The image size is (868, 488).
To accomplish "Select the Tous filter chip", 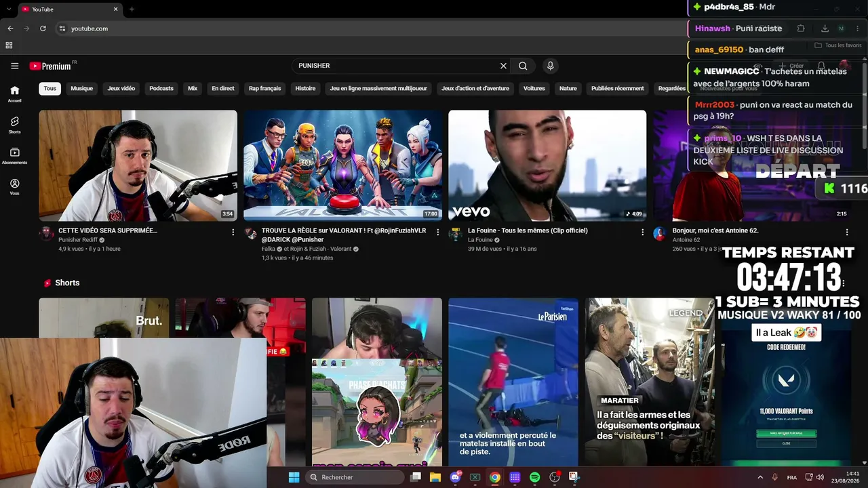I will (x=50, y=88).
